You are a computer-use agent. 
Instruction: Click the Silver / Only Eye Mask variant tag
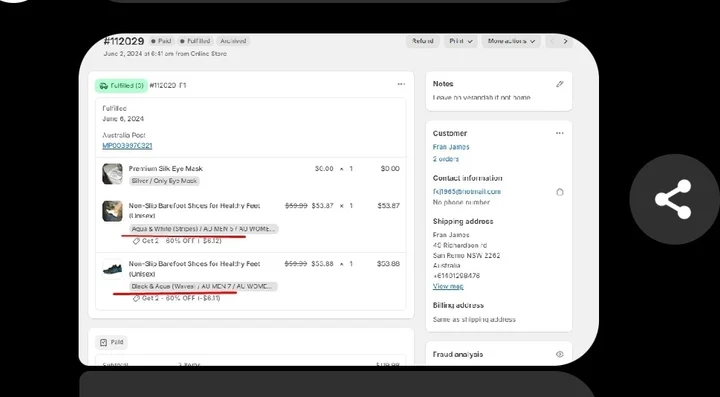pyautogui.click(x=164, y=181)
